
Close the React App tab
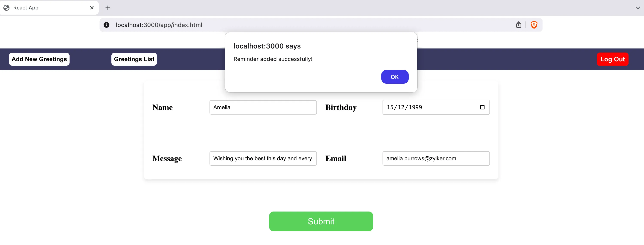click(x=92, y=8)
